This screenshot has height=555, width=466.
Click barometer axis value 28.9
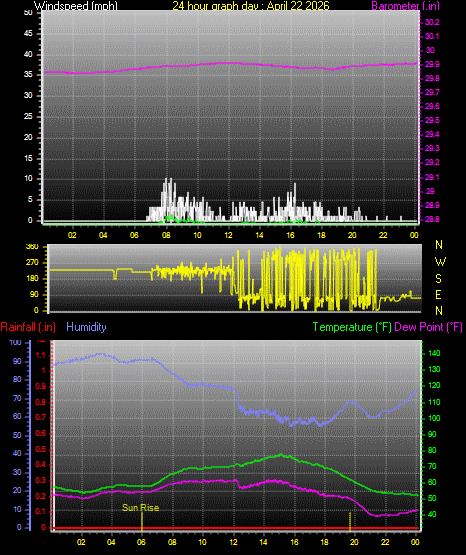[x=432, y=205]
